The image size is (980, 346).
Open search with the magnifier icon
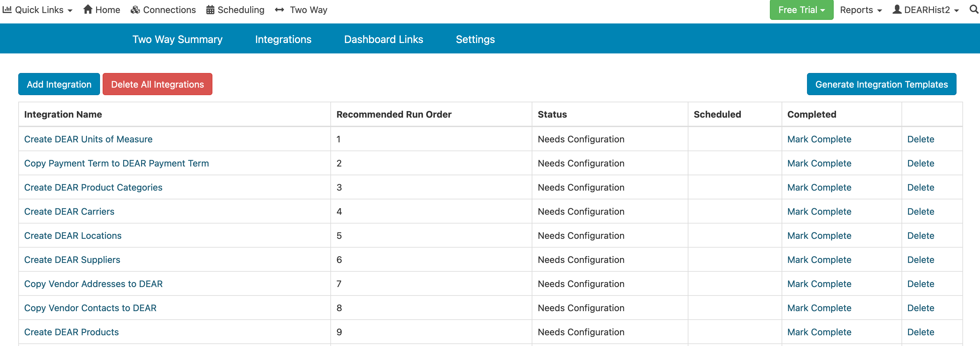click(x=973, y=9)
